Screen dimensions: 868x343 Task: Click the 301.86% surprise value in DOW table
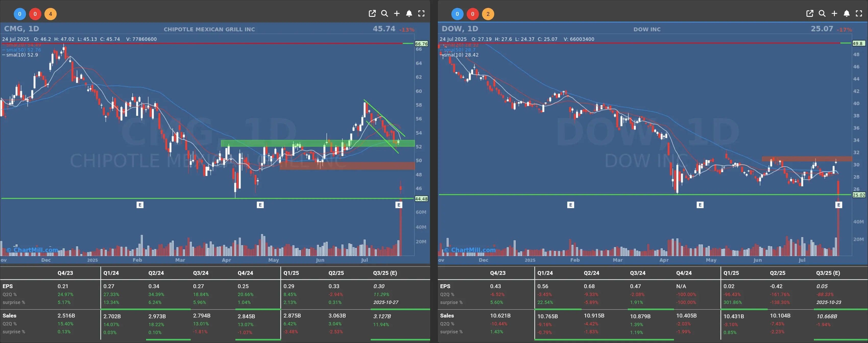pos(732,302)
